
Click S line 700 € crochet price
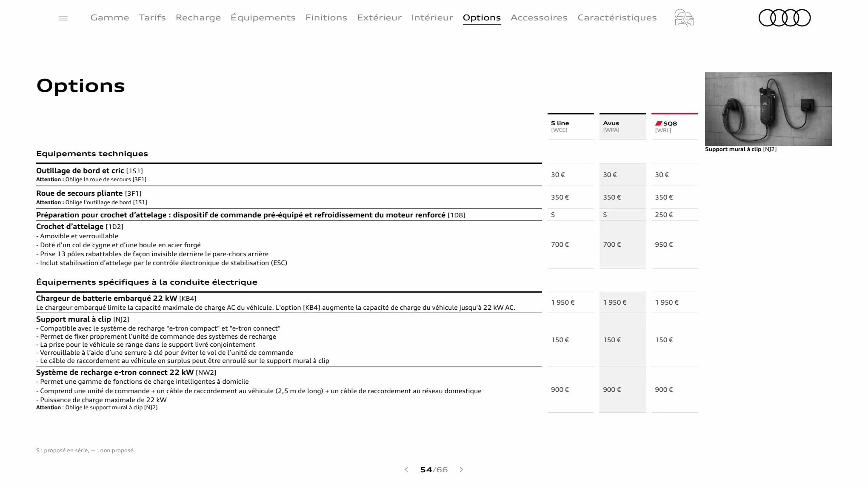560,245
